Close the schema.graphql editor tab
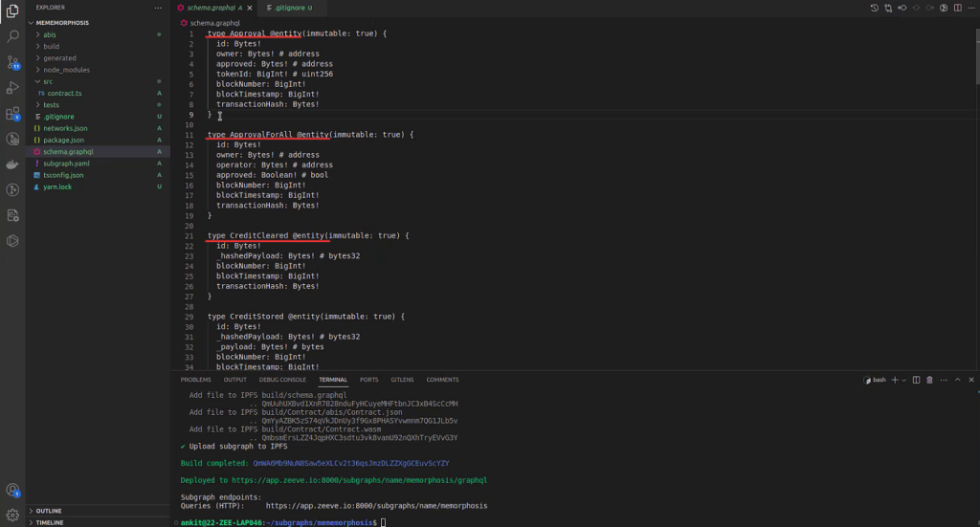This screenshot has height=527, width=980. tap(250, 8)
